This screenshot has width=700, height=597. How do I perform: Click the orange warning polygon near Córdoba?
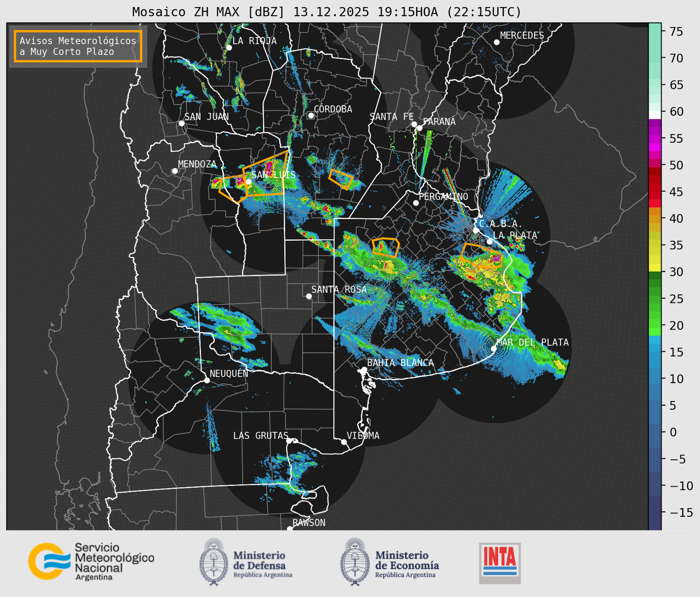click(341, 179)
